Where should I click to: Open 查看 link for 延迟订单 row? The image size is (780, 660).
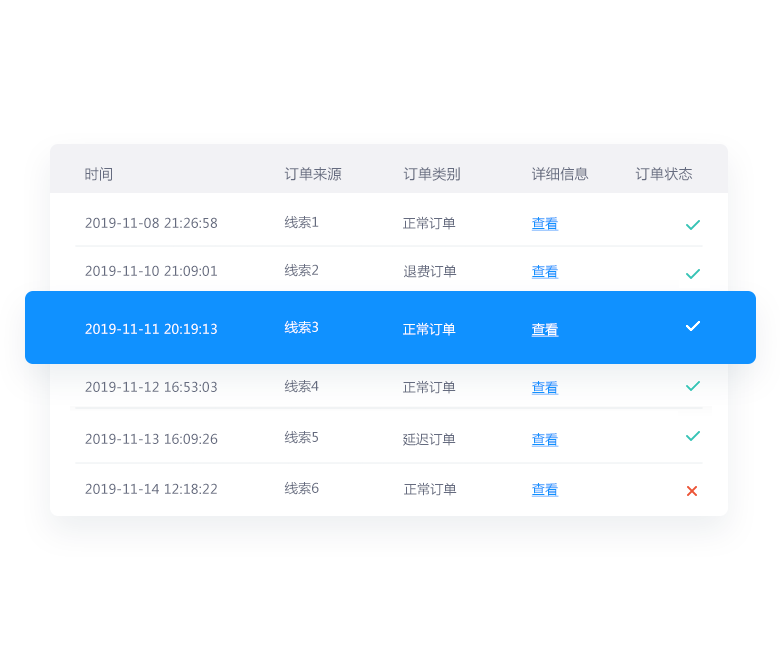[x=544, y=440]
